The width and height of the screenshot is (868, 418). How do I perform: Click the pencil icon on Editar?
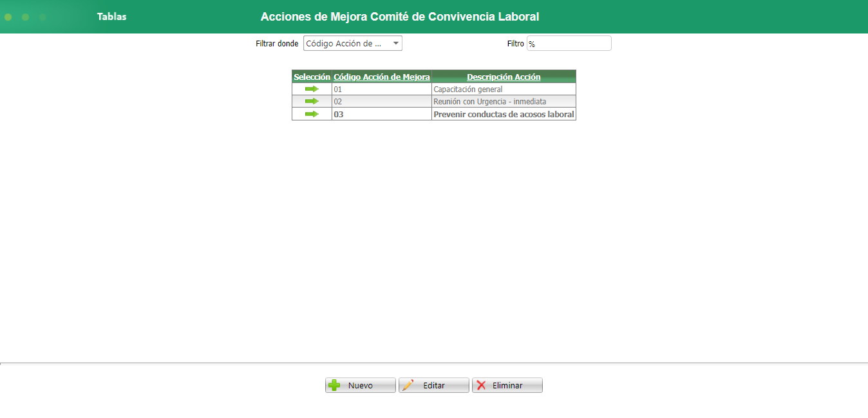(x=408, y=385)
